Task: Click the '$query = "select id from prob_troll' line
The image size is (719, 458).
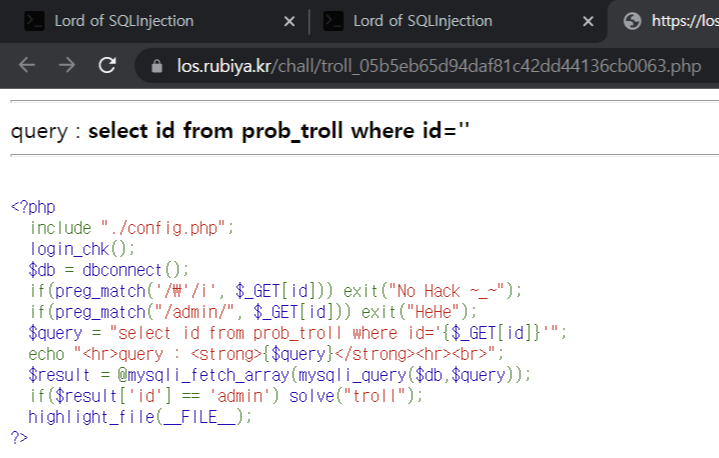Action: pos(298,333)
